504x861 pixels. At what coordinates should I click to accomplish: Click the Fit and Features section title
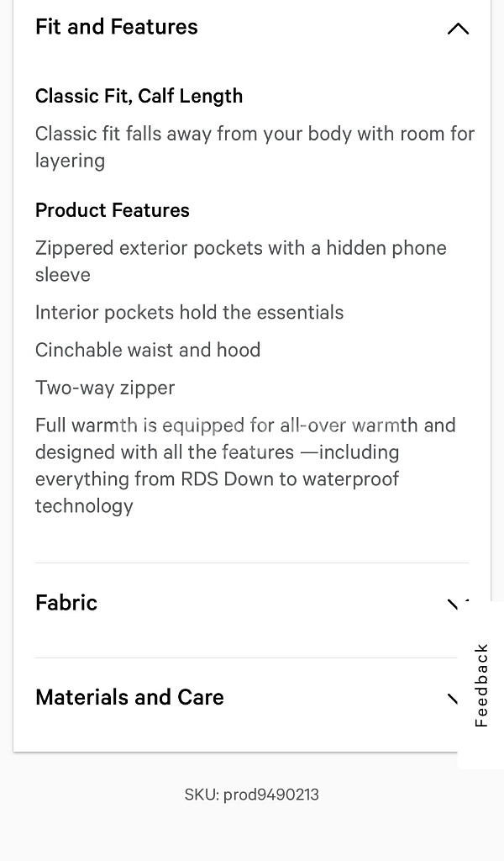pos(117,27)
